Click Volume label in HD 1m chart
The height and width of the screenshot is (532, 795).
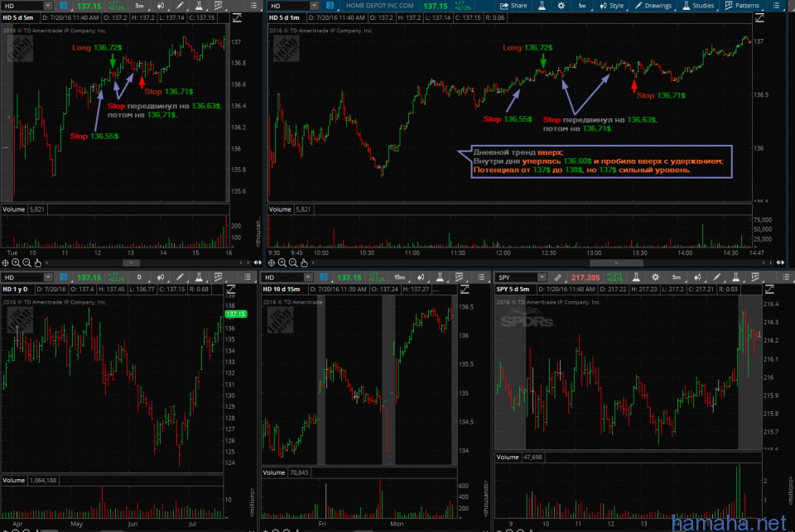[280, 209]
